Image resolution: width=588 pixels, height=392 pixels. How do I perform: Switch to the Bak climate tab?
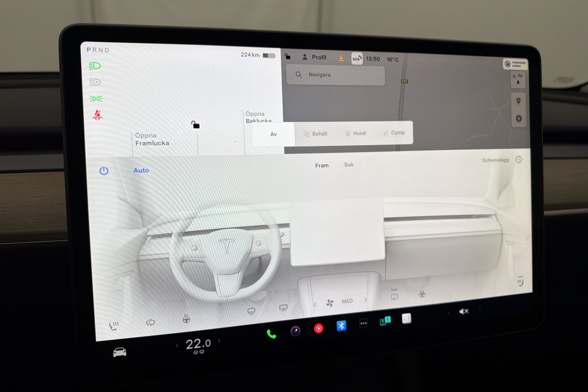pyautogui.click(x=349, y=165)
